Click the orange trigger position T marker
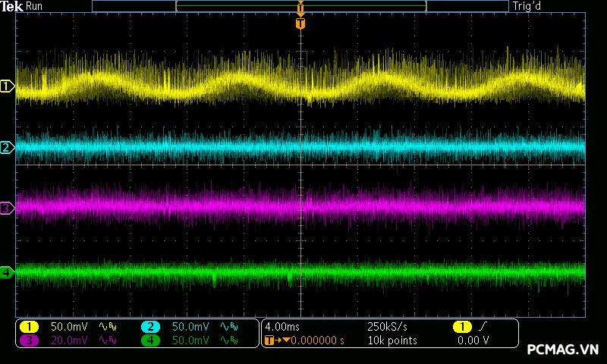 (x=300, y=24)
